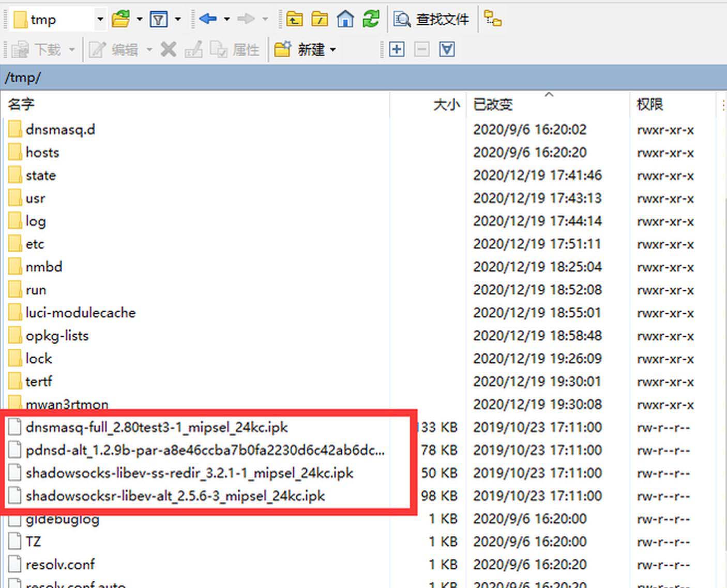Sort by the 已改变 column header
The height and width of the screenshot is (588, 727).
click(493, 104)
